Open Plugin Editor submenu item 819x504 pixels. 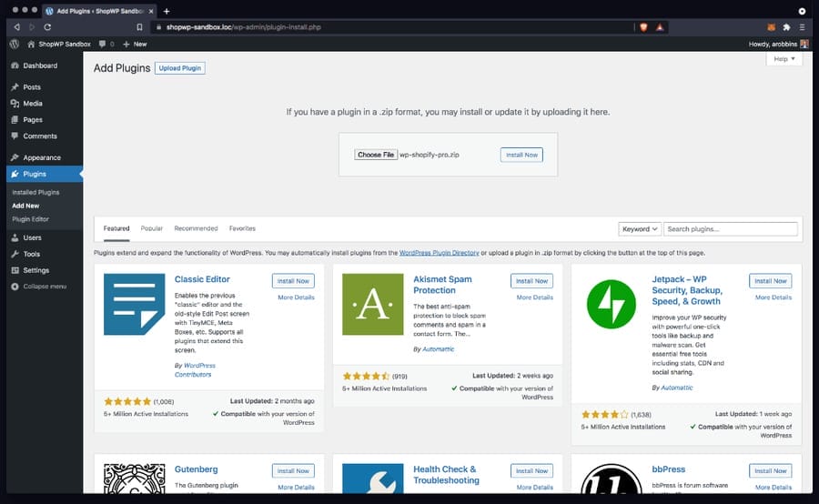(30, 219)
